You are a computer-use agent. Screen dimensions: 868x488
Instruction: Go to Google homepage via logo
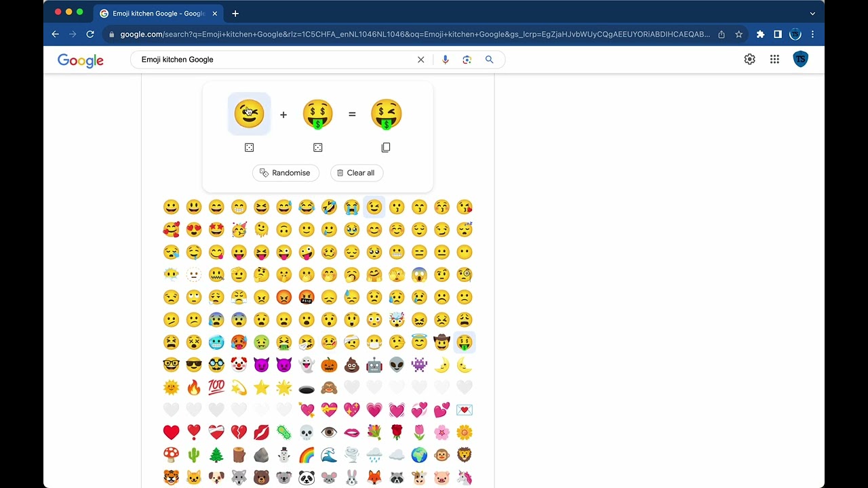tap(81, 60)
